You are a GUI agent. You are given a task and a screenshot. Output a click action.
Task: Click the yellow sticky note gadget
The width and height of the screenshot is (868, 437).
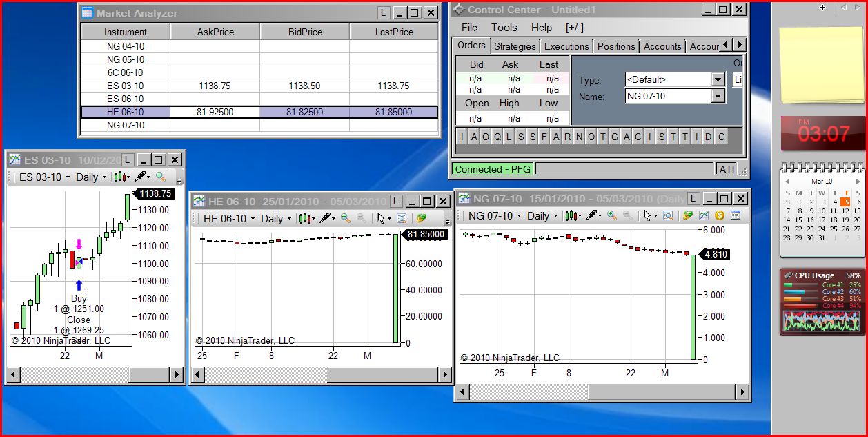click(821, 66)
